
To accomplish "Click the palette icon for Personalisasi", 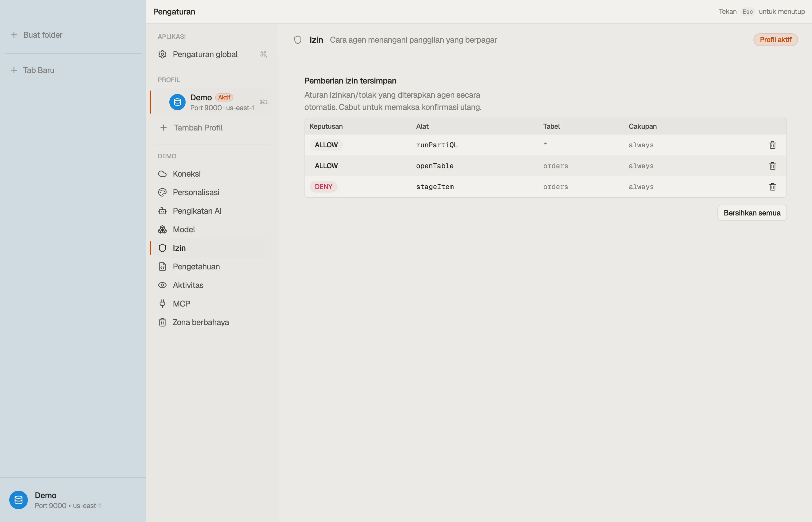I will pos(162,193).
